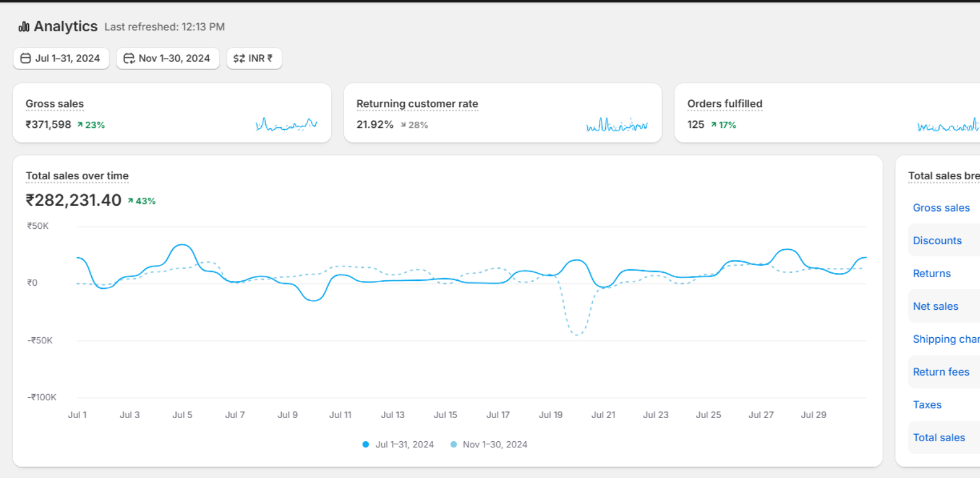
Task: Select Returns in the sales breakdown
Action: coord(932,274)
